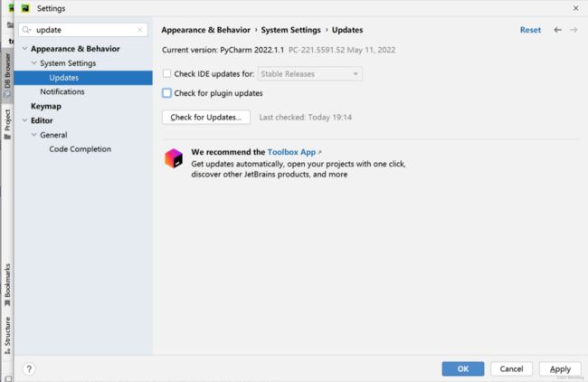Click into the settings search field
The image size is (588, 382).
point(83,30)
